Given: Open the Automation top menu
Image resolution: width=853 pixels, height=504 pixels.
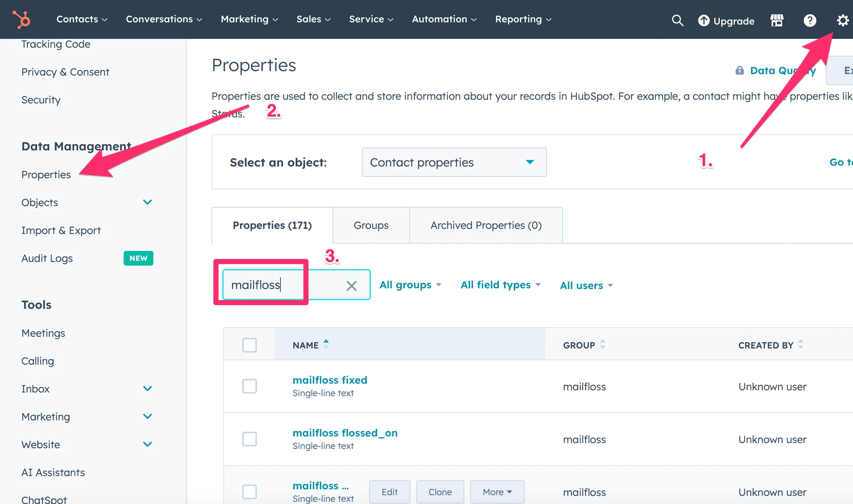Looking at the screenshot, I should pos(444,19).
